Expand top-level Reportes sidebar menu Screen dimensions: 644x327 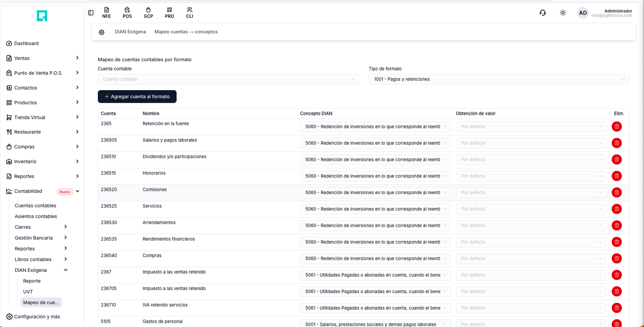43,176
